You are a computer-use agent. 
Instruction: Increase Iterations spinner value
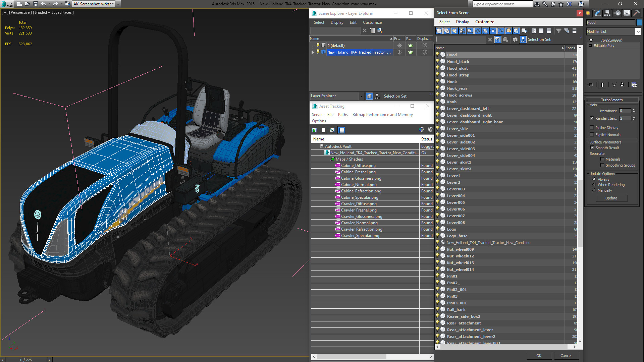(x=634, y=110)
